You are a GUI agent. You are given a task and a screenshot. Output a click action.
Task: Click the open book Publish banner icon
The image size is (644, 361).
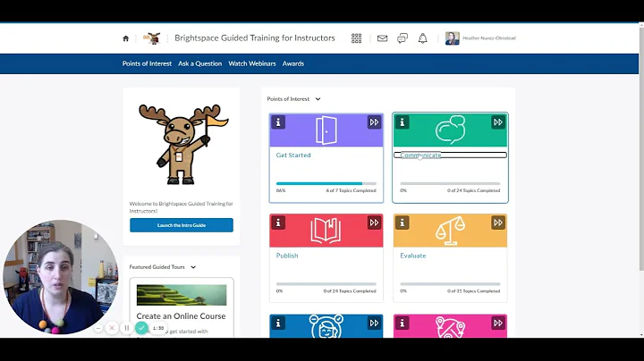click(326, 231)
